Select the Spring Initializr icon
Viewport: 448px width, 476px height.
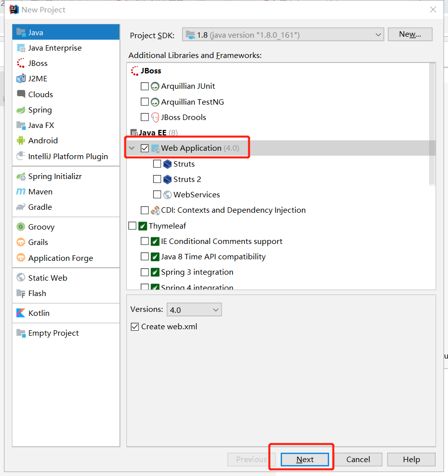click(21, 177)
